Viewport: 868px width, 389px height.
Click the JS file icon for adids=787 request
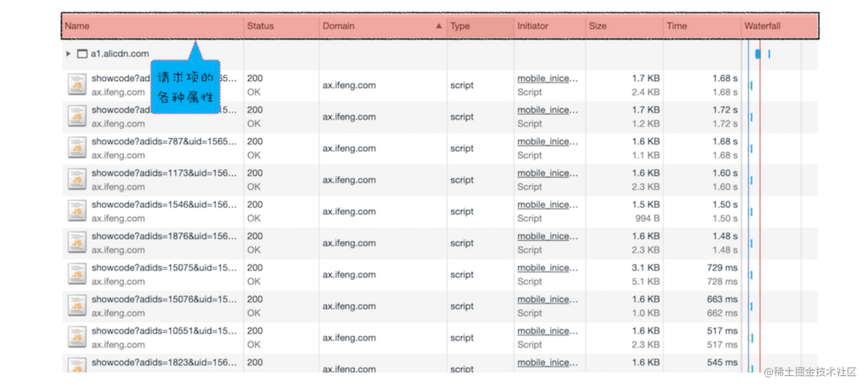[76, 148]
